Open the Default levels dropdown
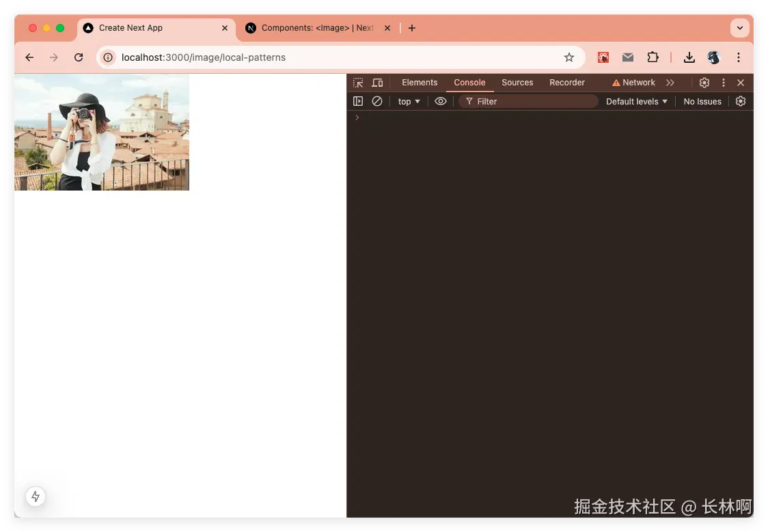The image size is (768, 532). coord(636,101)
